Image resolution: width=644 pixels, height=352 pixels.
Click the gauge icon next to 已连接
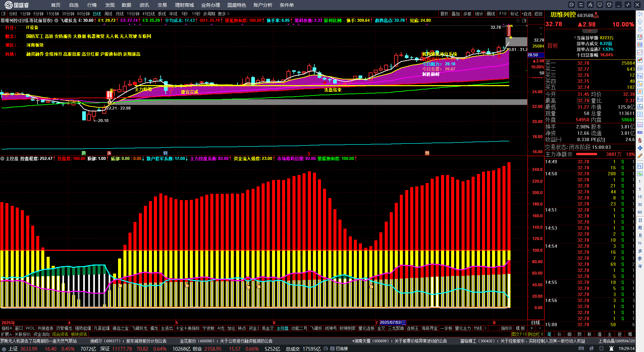click(325, 349)
